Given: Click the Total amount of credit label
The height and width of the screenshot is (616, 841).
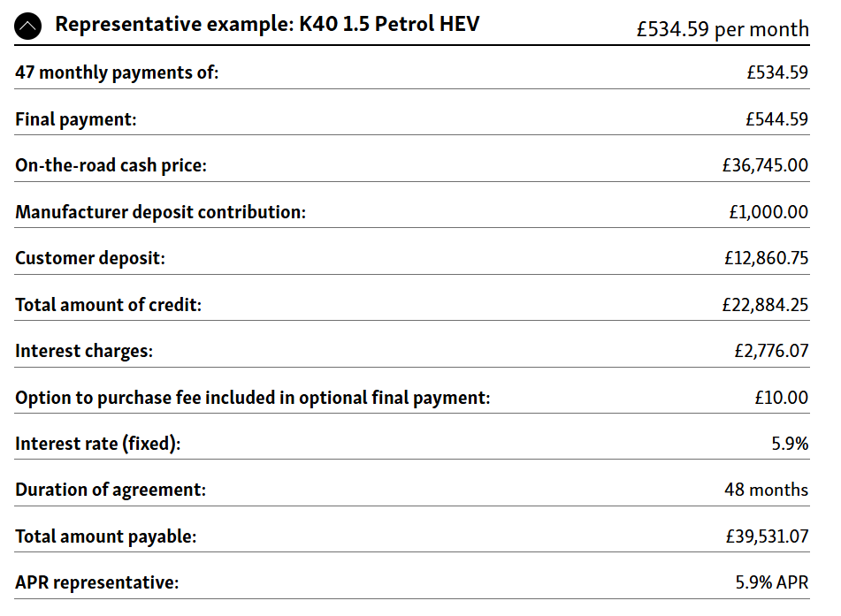Looking at the screenshot, I should [108, 305].
